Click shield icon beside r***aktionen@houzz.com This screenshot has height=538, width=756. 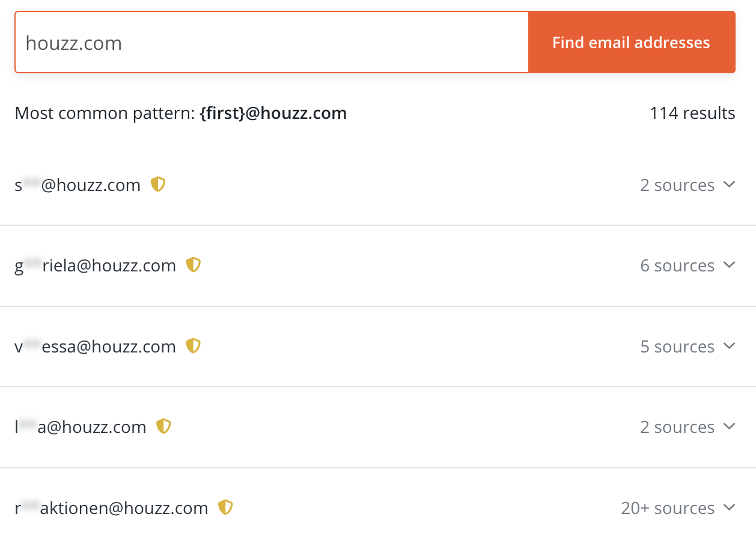pos(225,507)
